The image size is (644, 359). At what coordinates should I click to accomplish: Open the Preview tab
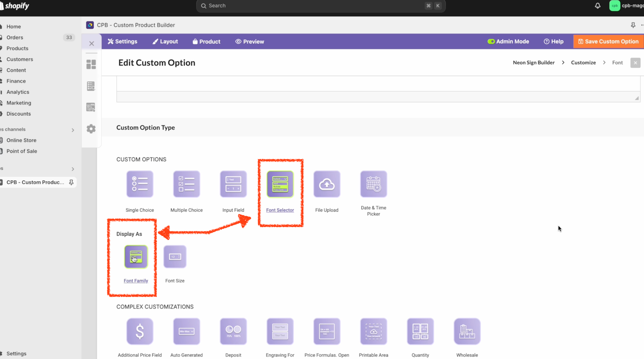click(250, 42)
